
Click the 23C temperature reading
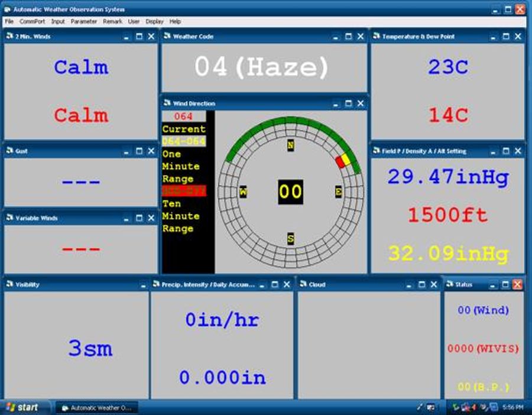[x=448, y=67]
